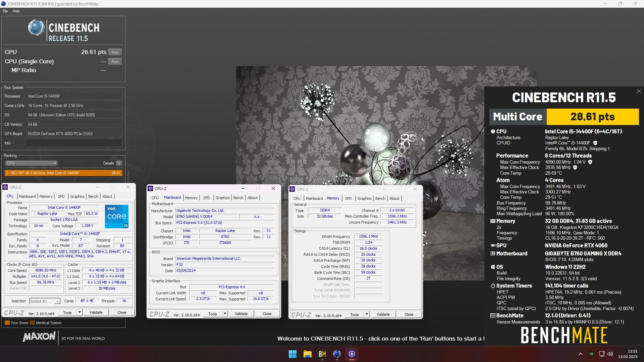Screen dimensions: 644x362
Task: Click the Max TDP 65.0 W value
Action: pyautogui.click(x=92, y=214)
